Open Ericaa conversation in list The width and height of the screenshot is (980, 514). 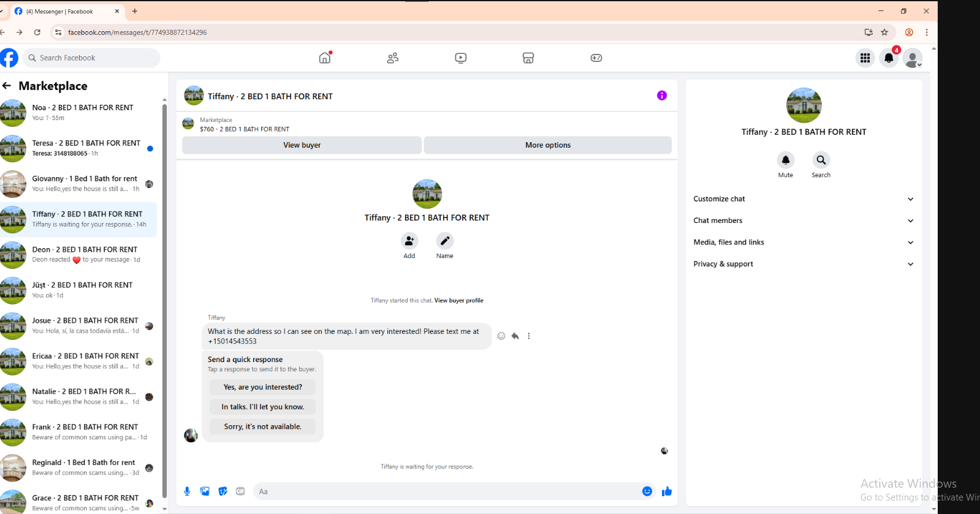click(78, 362)
